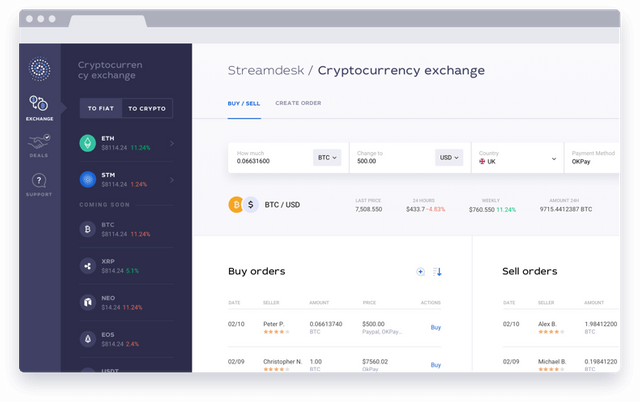This screenshot has height=402, width=640.
Task: Open the USD currency dropdown
Action: pyautogui.click(x=449, y=158)
